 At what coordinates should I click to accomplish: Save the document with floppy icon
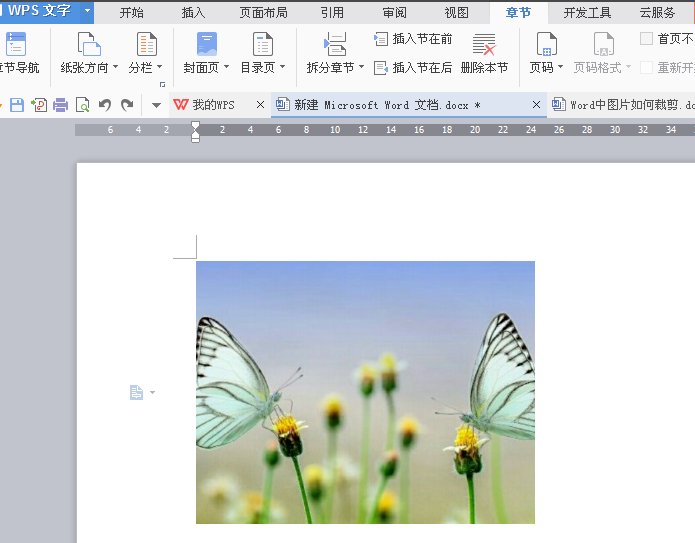pyautogui.click(x=17, y=105)
